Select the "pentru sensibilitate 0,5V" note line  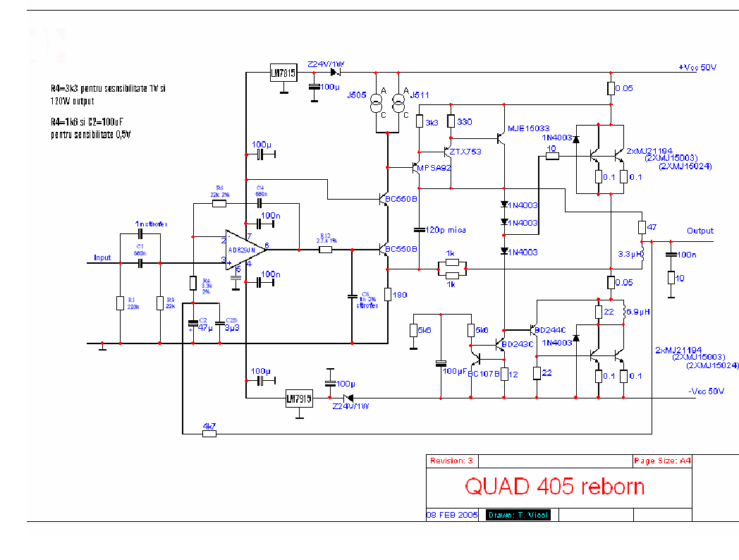[x=90, y=135]
